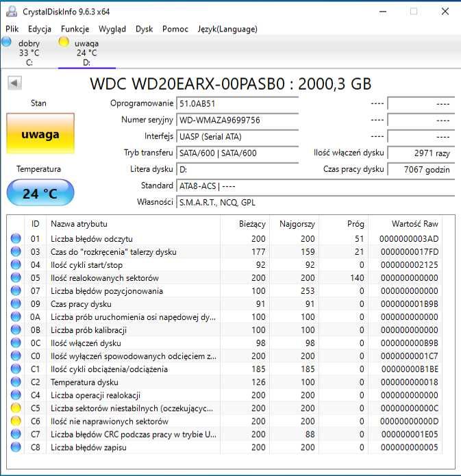Click blue status dot for attribute 0B
The image size is (461, 476).
click(16, 330)
